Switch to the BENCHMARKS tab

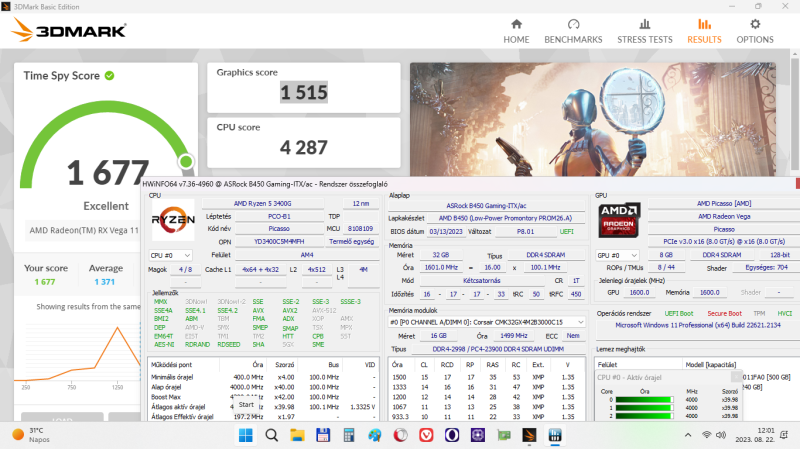(x=573, y=32)
